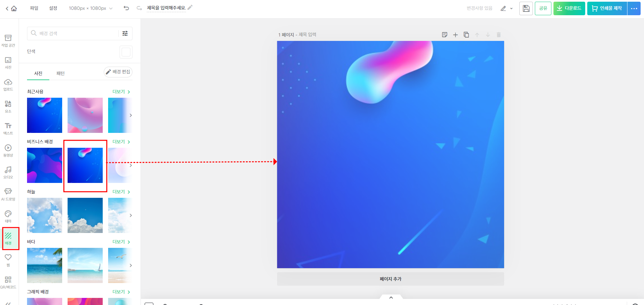Undo the last action
644x305 pixels.
coord(126,8)
